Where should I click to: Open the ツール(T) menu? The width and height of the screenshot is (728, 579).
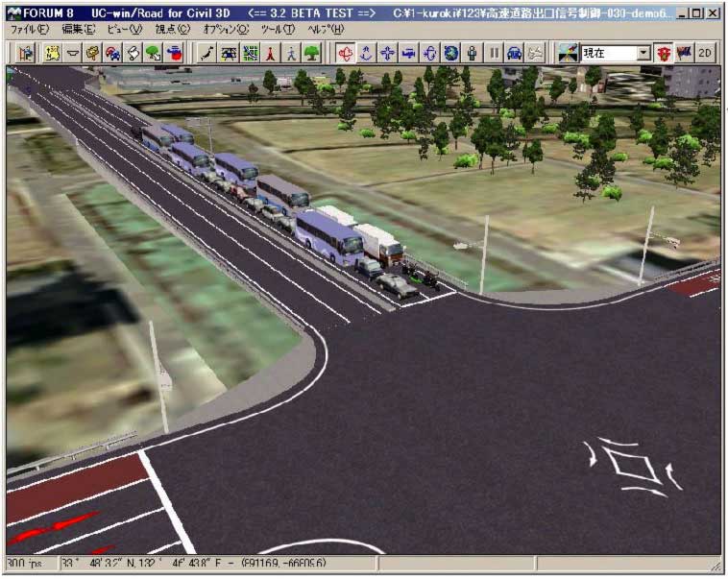(278, 30)
